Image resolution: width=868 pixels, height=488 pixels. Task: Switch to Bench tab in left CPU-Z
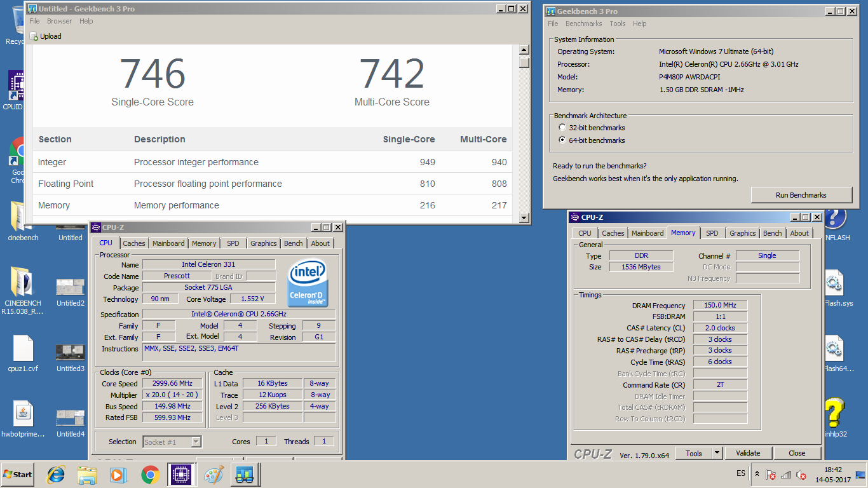point(294,243)
